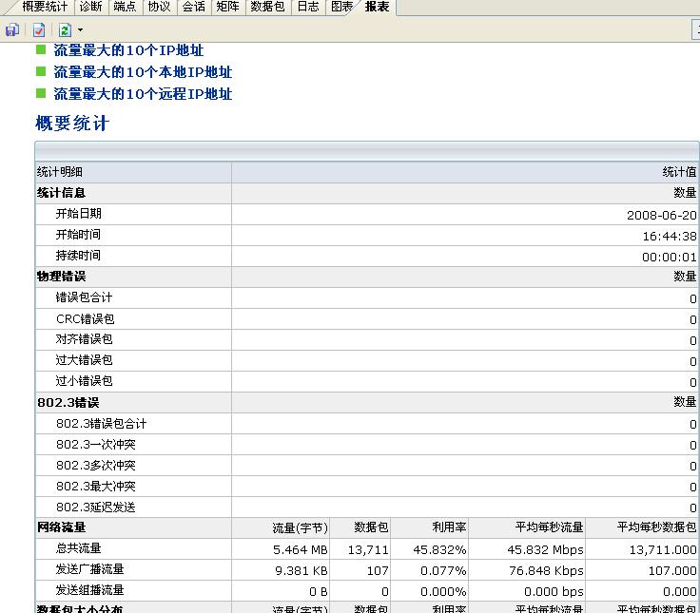The image size is (700, 613).
Task: Select the 报表 tab
Action: [x=377, y=7]
